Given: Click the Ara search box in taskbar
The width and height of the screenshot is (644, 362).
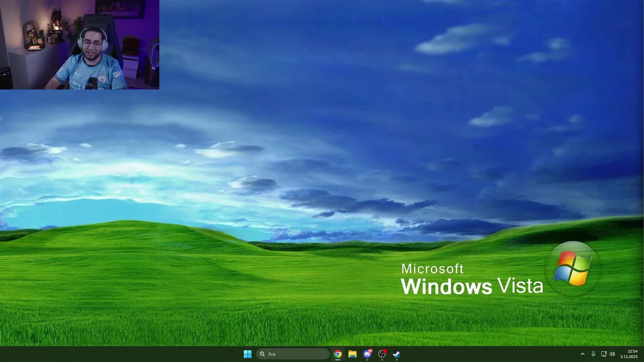Looking at the screenshot, I should [x=293, y=354].
